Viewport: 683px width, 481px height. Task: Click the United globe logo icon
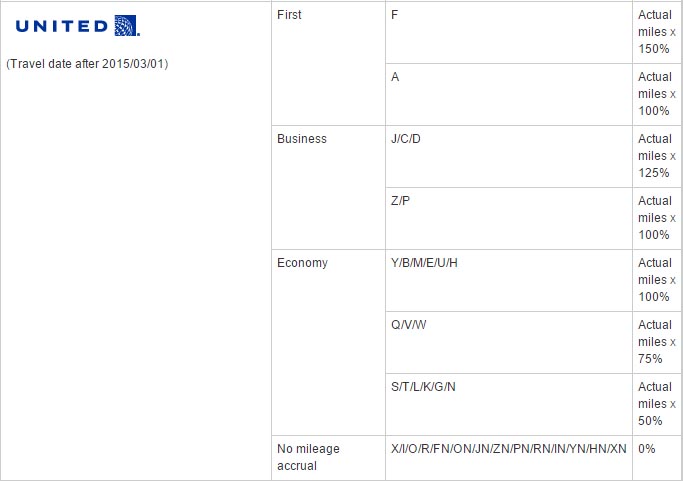[x=126, y=26]
